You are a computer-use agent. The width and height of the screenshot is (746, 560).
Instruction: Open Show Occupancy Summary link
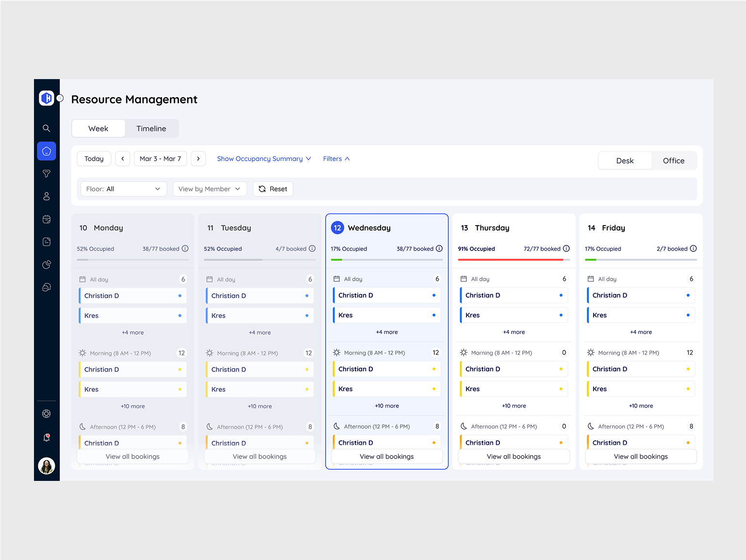point(264,159)
